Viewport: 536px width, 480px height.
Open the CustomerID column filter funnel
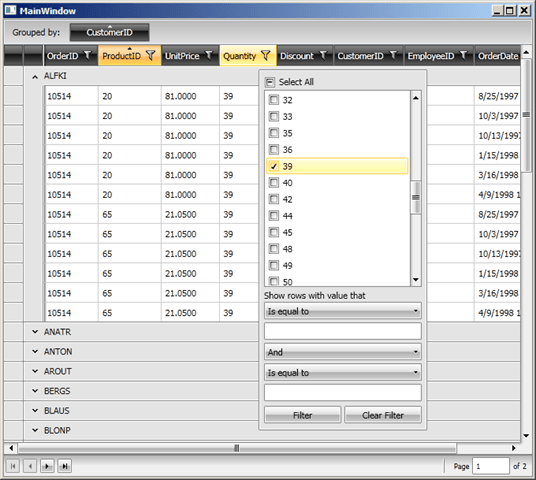(393, 55)
